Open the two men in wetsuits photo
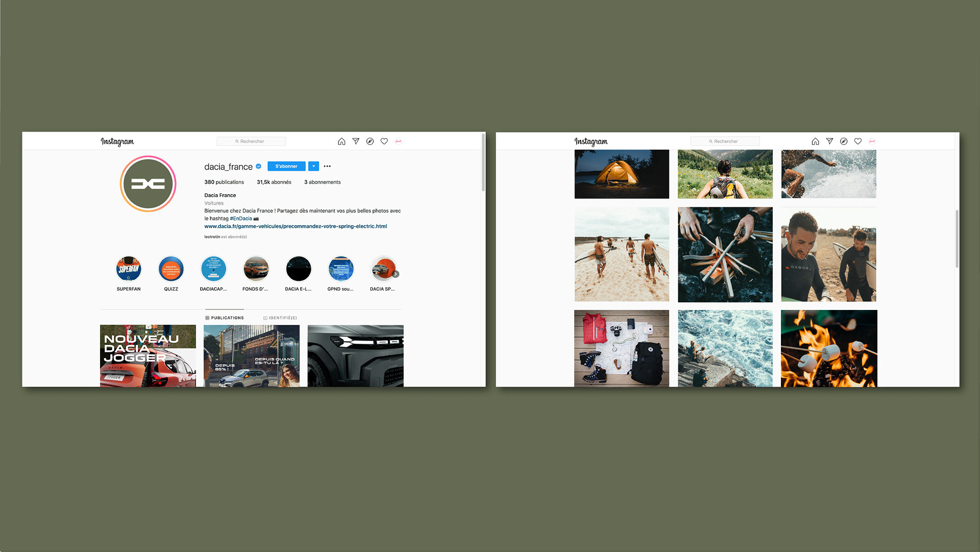Image resolution: width=980 pixels, height=552 pixels. pyautogui.click(x=829, y=254)
